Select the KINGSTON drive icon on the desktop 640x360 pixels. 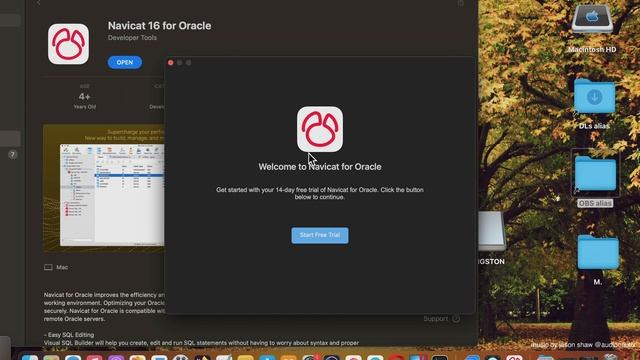[492, 231]
